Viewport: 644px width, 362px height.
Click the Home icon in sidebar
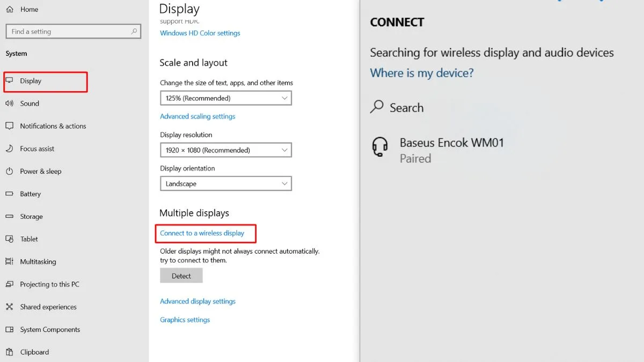[x=10, y=10]
